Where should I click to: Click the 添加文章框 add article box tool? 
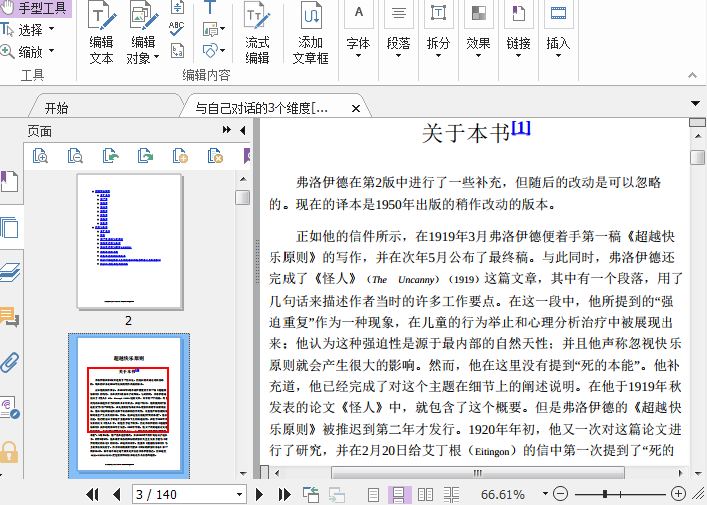point(310,33)
